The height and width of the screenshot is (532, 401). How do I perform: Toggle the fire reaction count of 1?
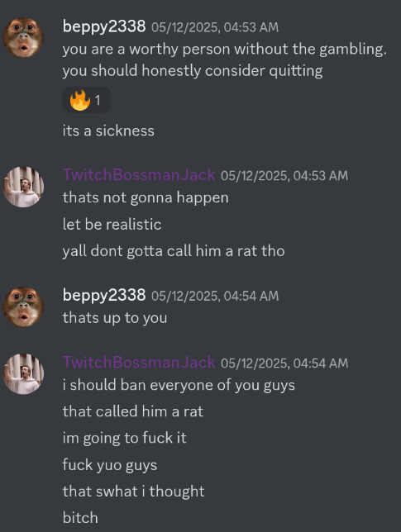pyautogui.click(x=98, y=101)
